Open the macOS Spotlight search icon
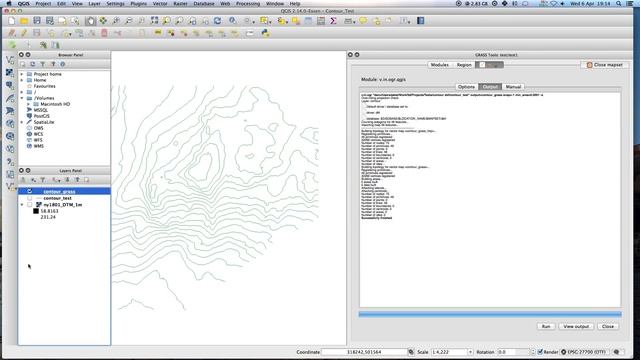Viewport: 640px width, 360px height. [619, 3]
